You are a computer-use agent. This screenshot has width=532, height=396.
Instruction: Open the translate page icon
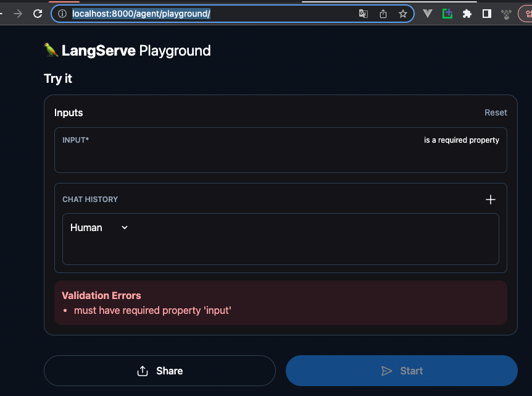[x=364, y=14]
